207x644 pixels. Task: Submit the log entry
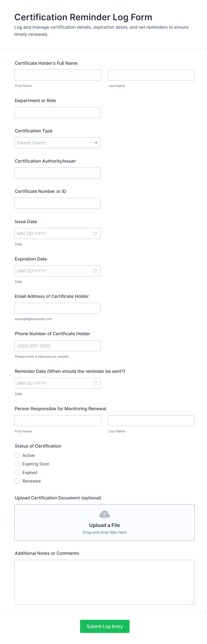pos(104,626)
